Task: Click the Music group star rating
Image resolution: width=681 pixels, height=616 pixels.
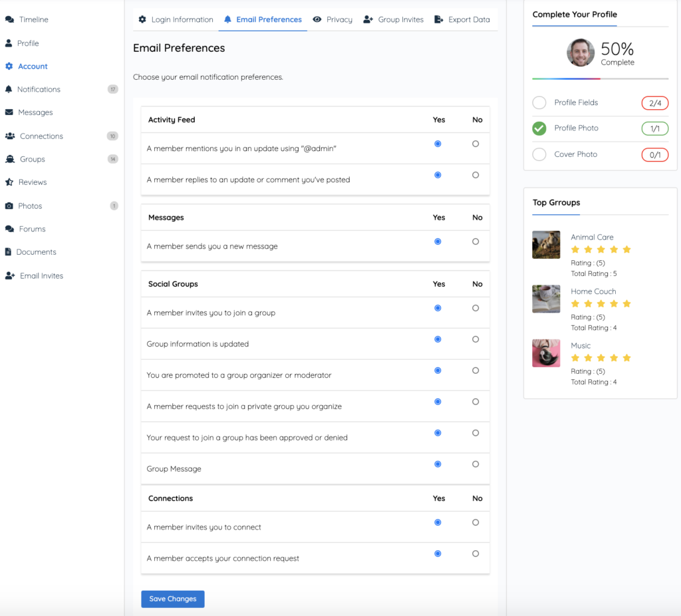Action: 601,358
